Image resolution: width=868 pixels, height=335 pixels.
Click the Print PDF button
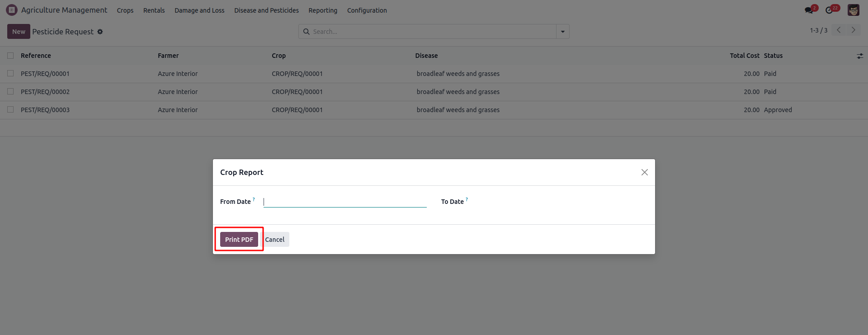click(239, 240)
